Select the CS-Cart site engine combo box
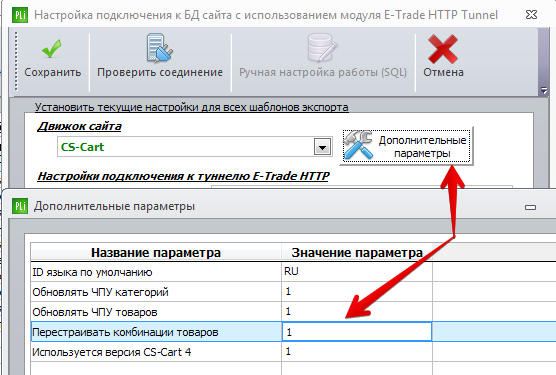The image size is (556, 375). click(x=195, y=147)
